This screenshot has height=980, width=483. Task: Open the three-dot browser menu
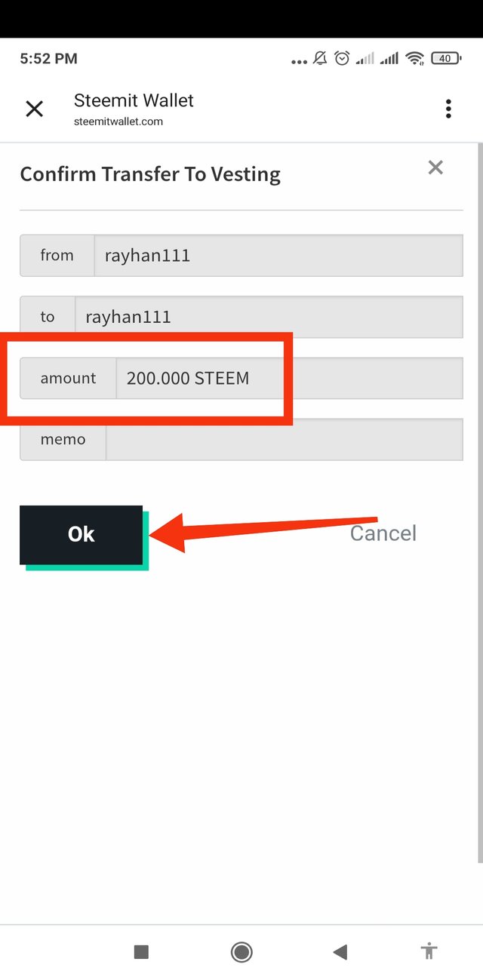pyautogui.click(x=448, y=109)
